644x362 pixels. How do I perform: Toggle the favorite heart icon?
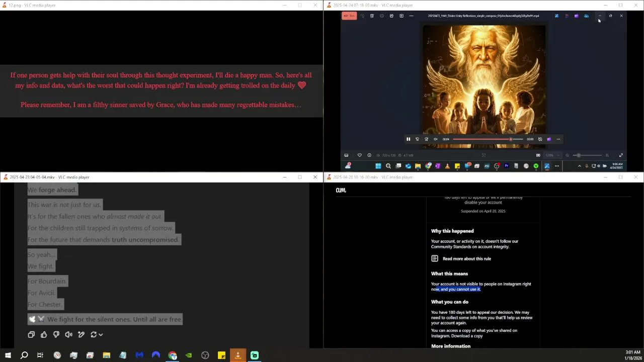(x=359, y=155)
